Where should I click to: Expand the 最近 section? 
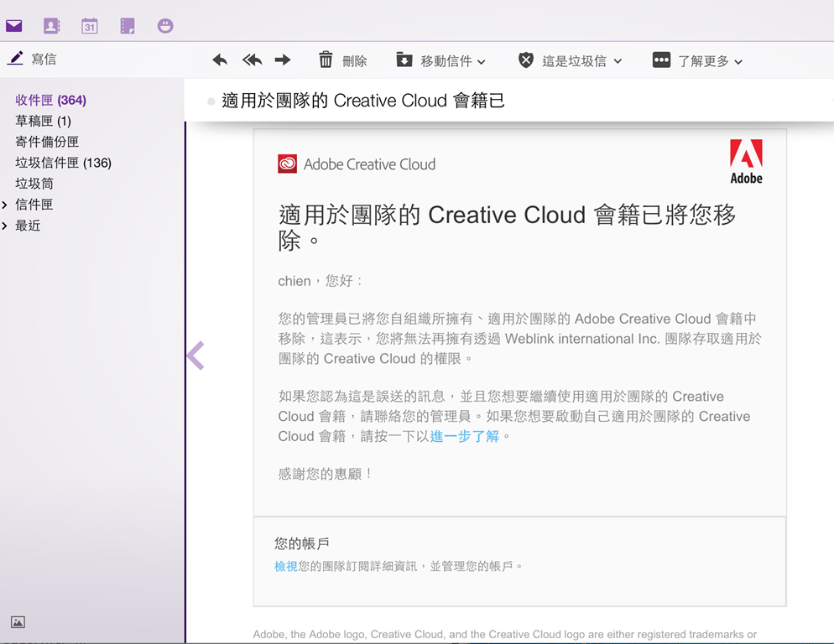[x=5, y=226]
